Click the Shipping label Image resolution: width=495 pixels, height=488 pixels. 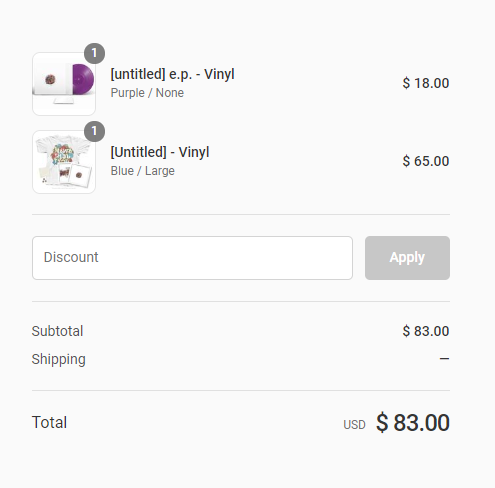click(59, 360)
